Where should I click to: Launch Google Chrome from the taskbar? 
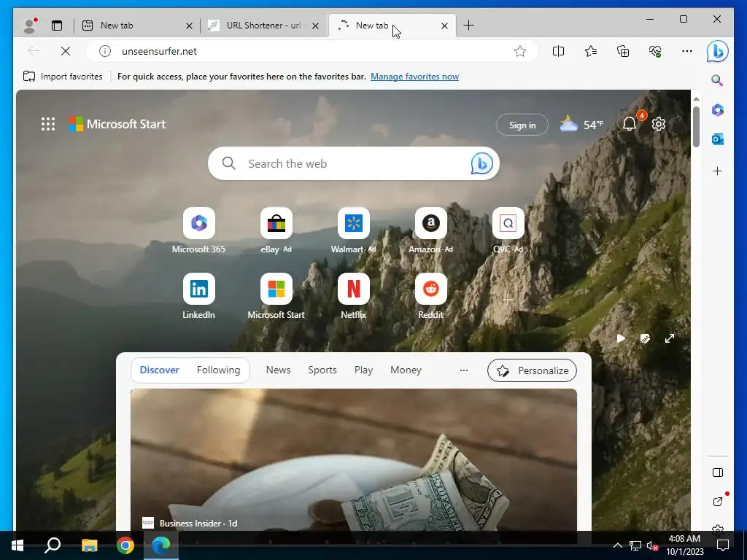125,545
